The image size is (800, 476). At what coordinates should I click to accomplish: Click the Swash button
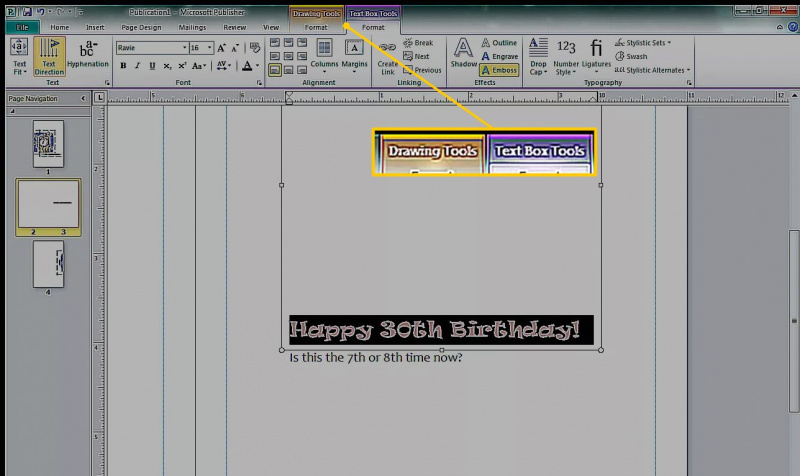[631, 57]
